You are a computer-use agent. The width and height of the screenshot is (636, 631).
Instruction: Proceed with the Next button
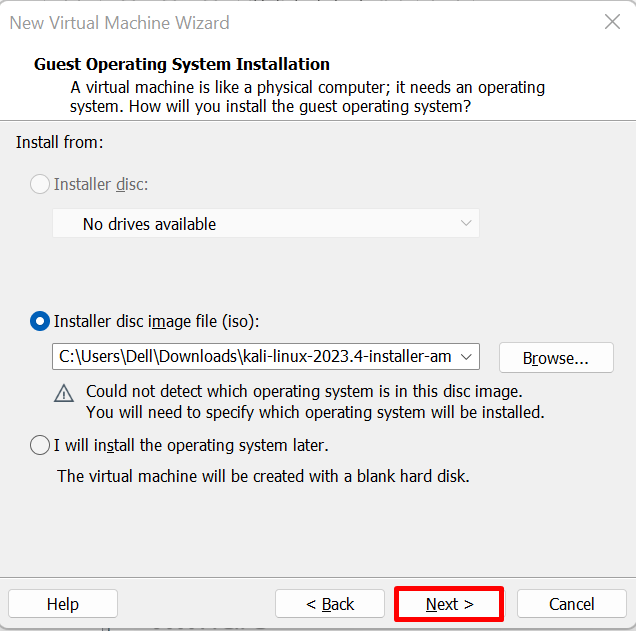coord(449,604)
